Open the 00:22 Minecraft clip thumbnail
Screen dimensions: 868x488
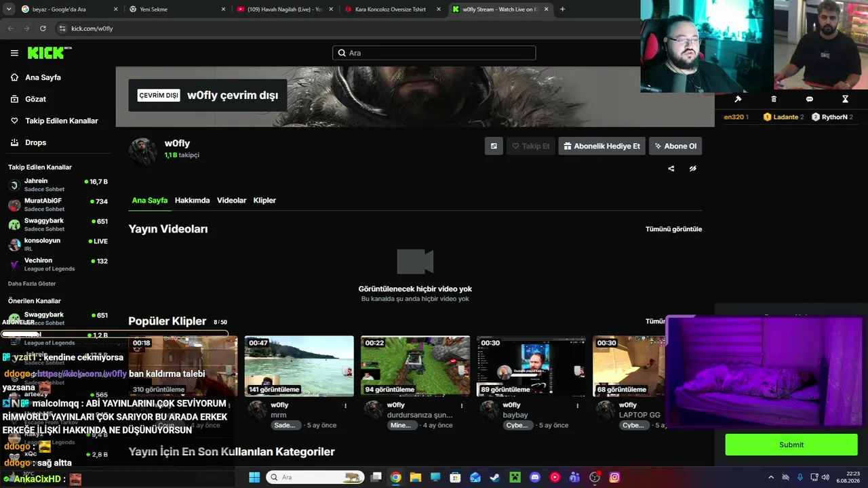click(x=415, y=366)
